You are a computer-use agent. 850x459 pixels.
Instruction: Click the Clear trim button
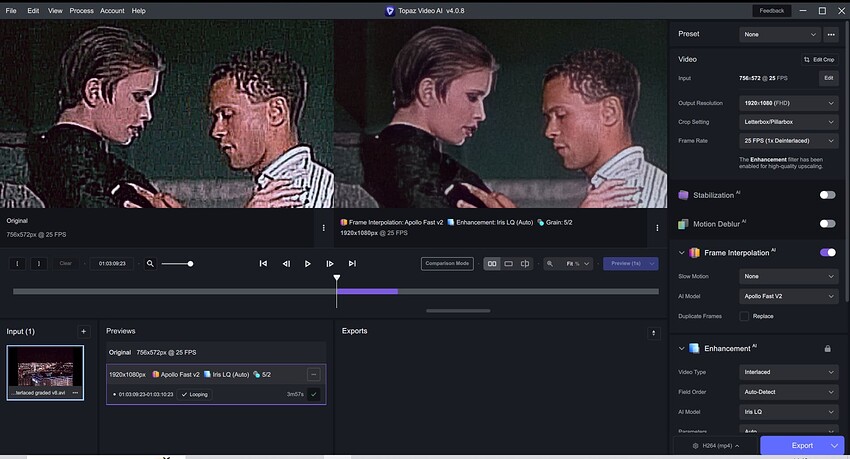66,263
